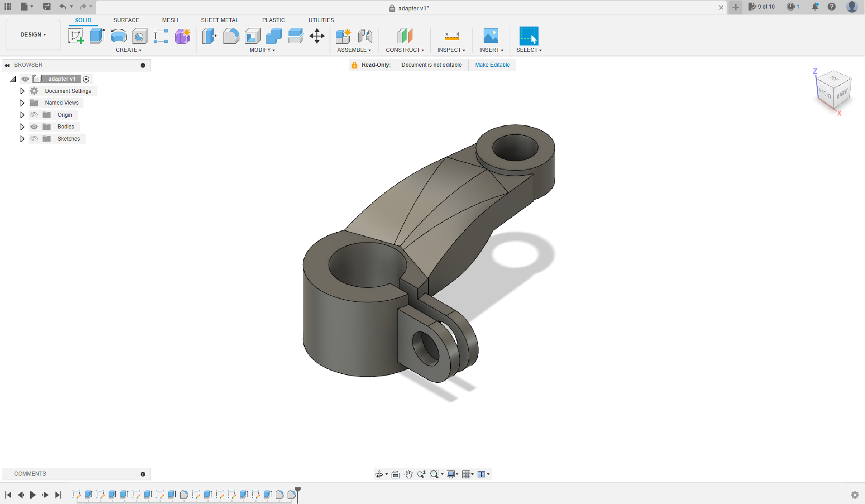Click the Undo arrow

pos(63,7)
